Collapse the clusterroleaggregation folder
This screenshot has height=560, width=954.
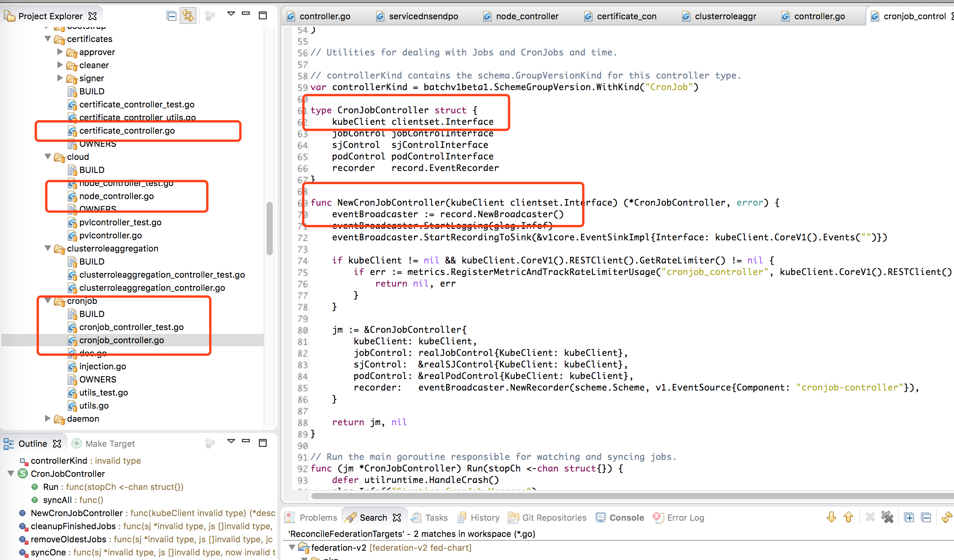(48, 248)
